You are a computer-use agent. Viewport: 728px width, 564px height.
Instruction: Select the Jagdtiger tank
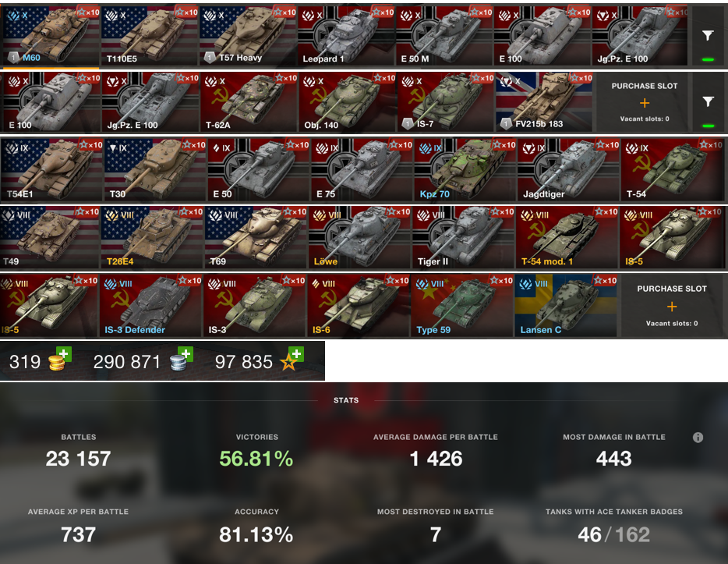567,170
